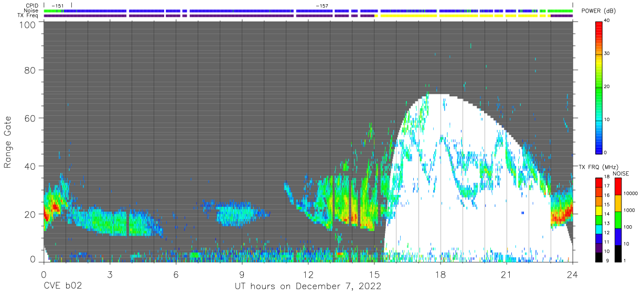Click the '30' label on POWER colorbar
Image resolution: width=644 pixels, height=297 pixels.
coord(607,53)
